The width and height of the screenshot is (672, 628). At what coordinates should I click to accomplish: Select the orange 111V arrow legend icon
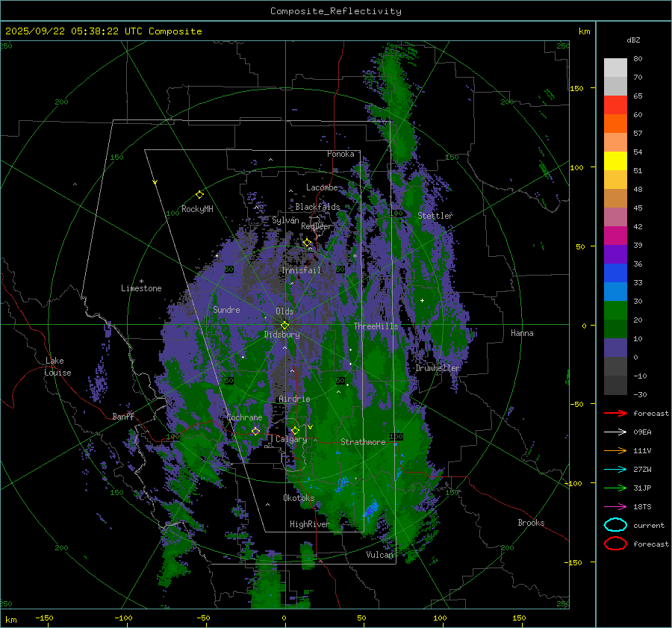[615, 450]
